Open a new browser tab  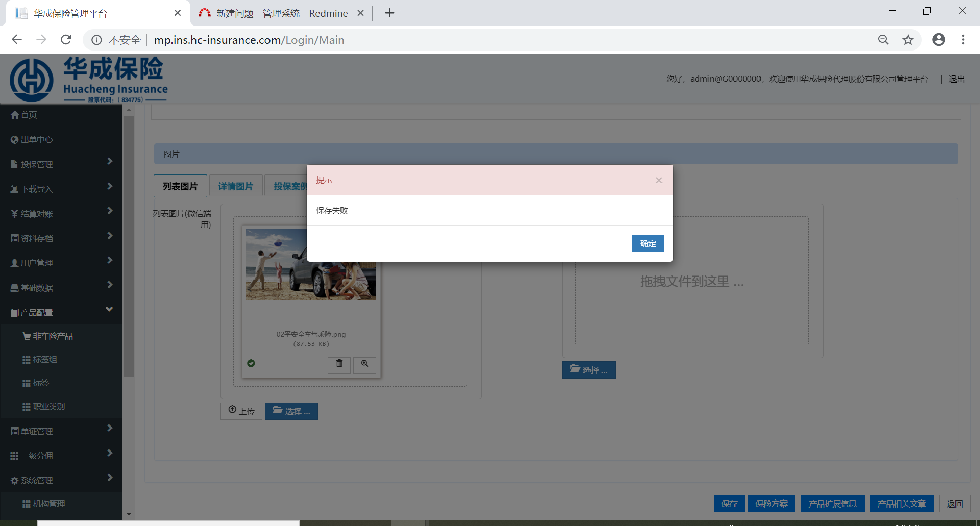389,13
